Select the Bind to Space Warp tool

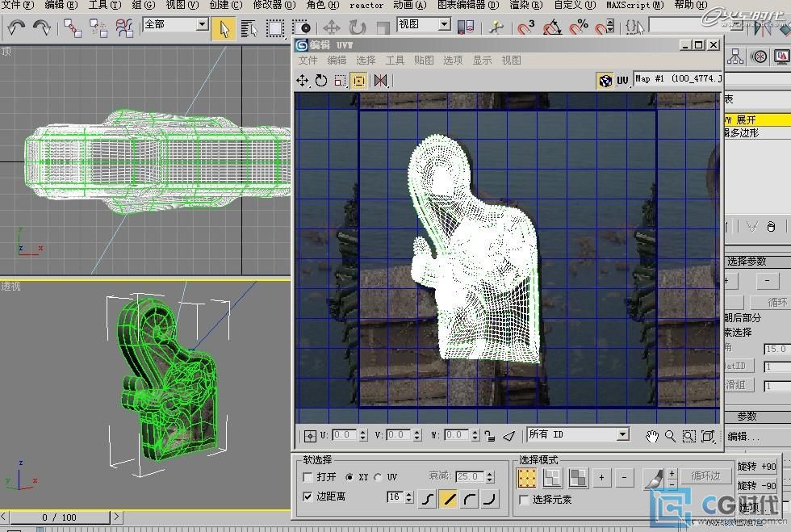[124, 27]
